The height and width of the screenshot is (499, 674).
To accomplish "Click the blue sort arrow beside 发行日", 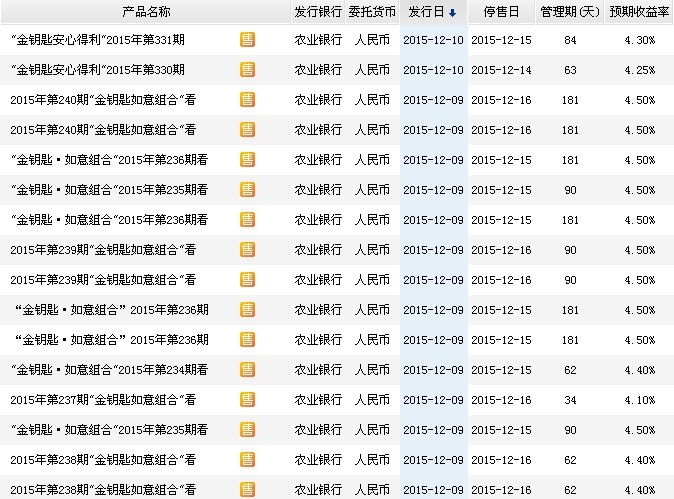I will point(452,13).
